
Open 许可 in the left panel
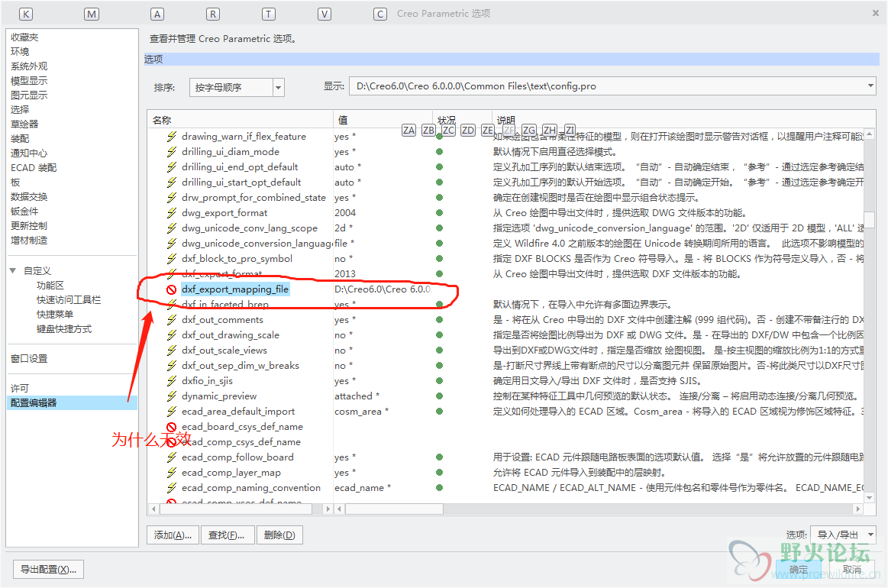(x=20, y=389)
